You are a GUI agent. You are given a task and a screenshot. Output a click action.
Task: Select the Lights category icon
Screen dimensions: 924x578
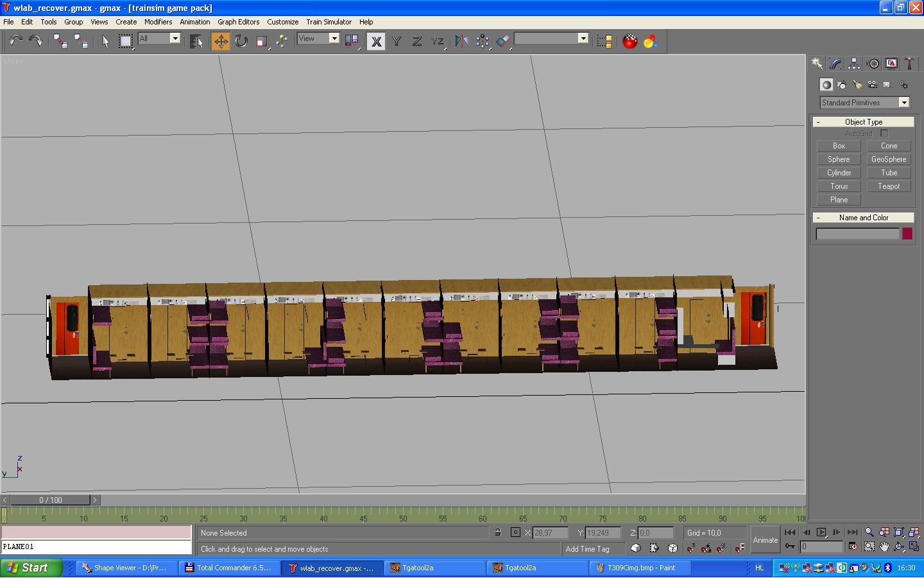(857, 85)
